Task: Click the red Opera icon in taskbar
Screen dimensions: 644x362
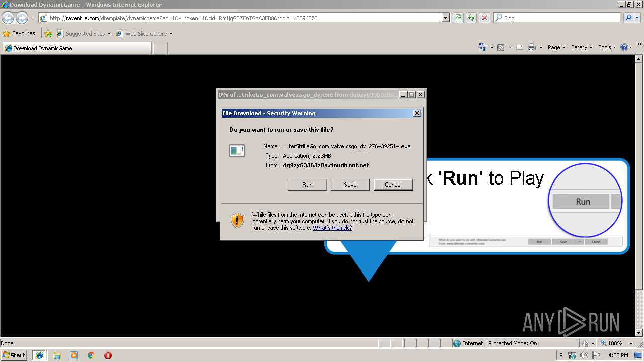Action: tap(108, 355)
